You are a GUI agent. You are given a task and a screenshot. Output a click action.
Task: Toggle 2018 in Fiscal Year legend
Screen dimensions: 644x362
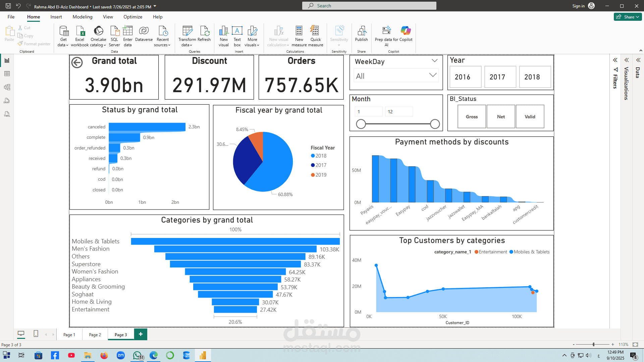(x=319, y=156)
